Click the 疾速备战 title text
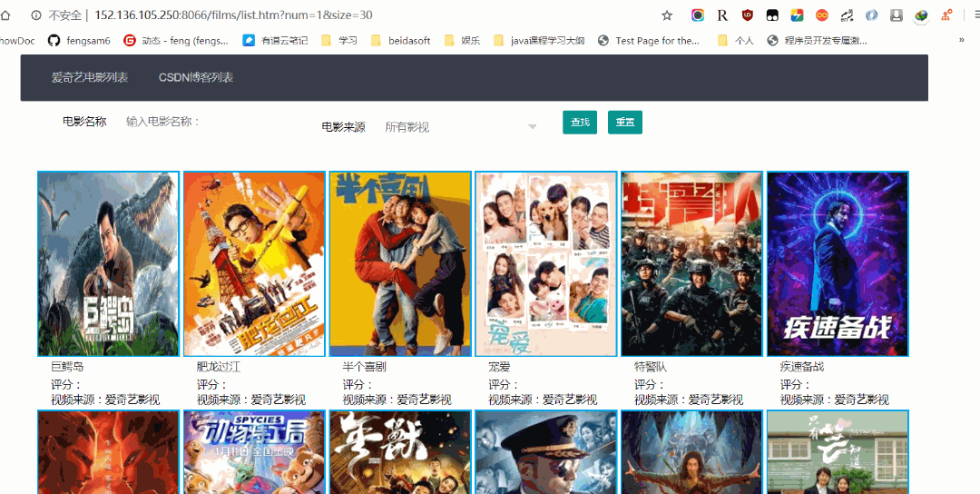This screenshot has height=494, width=980. [x=802, y=367]
